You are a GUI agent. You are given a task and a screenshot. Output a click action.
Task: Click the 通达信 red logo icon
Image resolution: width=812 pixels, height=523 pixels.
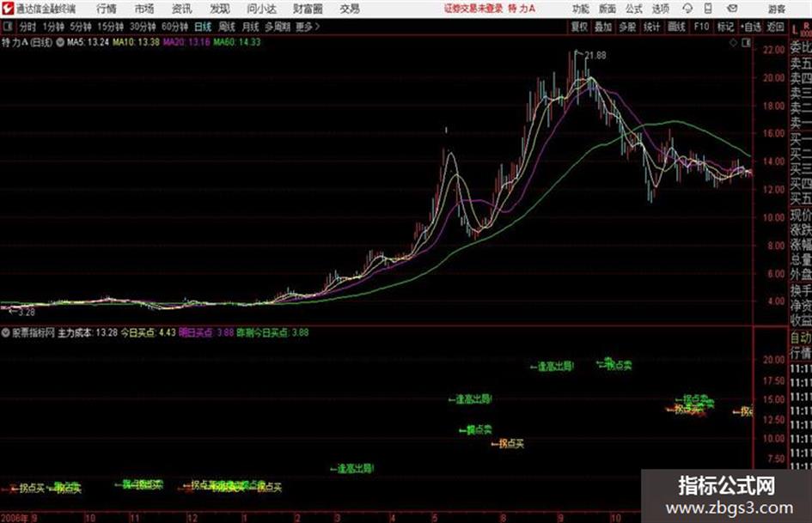click(x=7, y=9)
